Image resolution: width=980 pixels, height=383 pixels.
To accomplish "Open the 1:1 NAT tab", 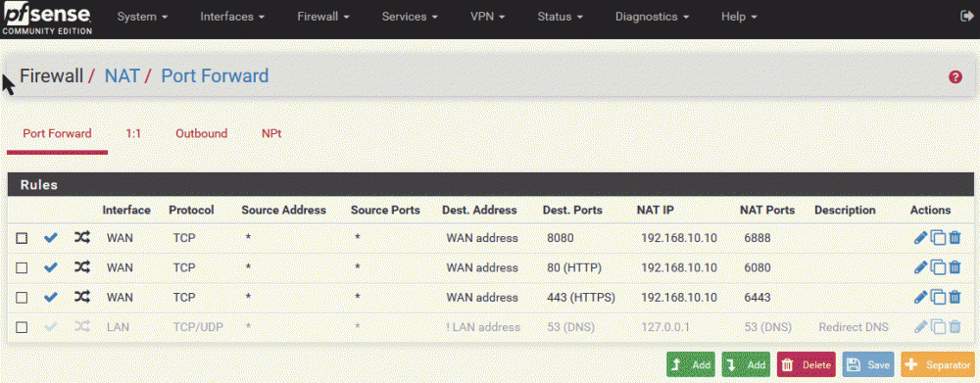I will (x=133, y=133).
